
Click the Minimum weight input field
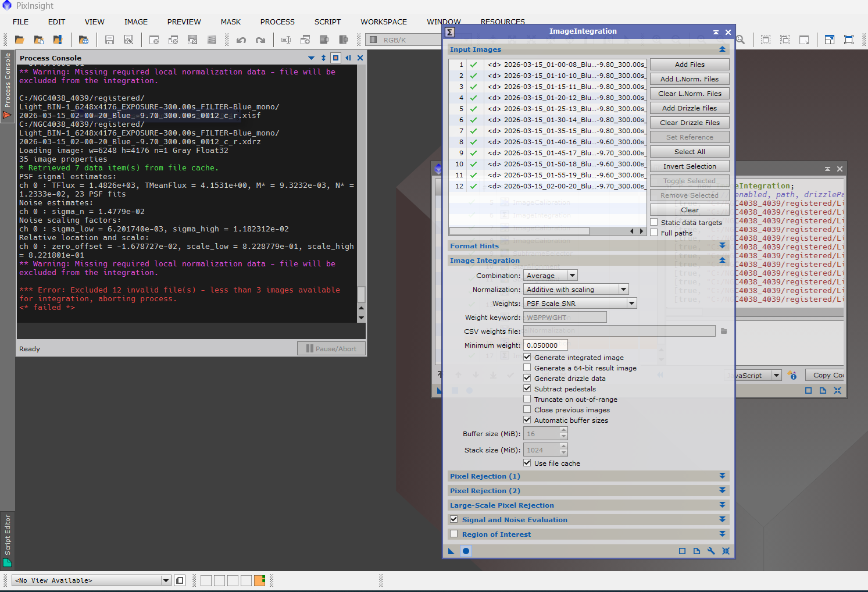pyautogui.click(x=545, y=345)
